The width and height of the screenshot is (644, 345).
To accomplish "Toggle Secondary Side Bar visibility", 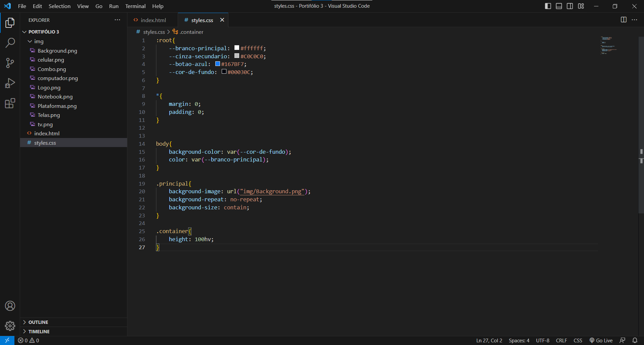I will [x=570, y=6].
